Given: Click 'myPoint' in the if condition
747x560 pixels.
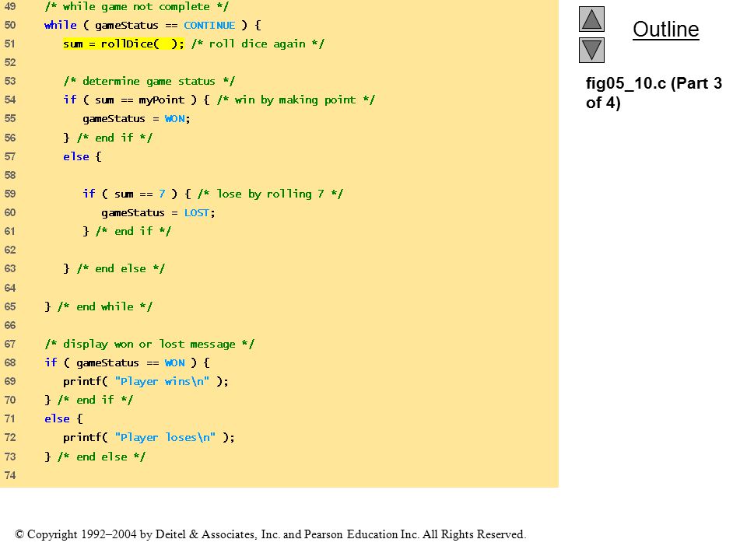Looking at the screenshot, I should pyautogui.click(x=162, y=100).
